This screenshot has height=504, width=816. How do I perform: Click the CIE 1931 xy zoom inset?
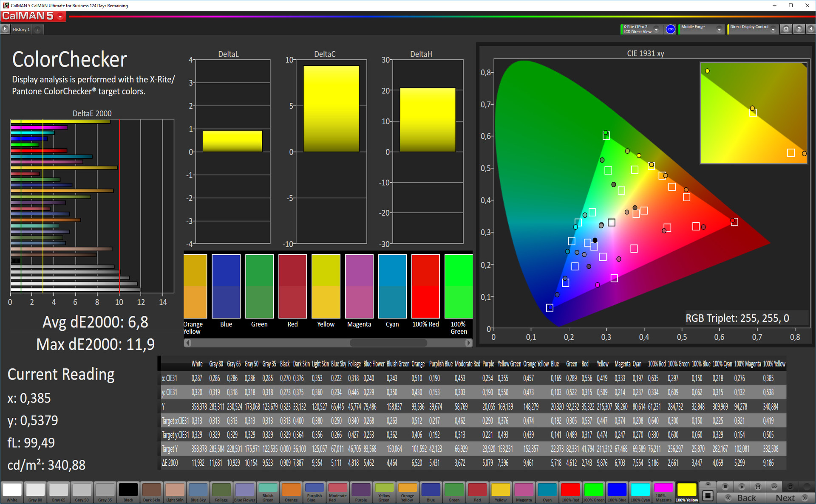754,113
